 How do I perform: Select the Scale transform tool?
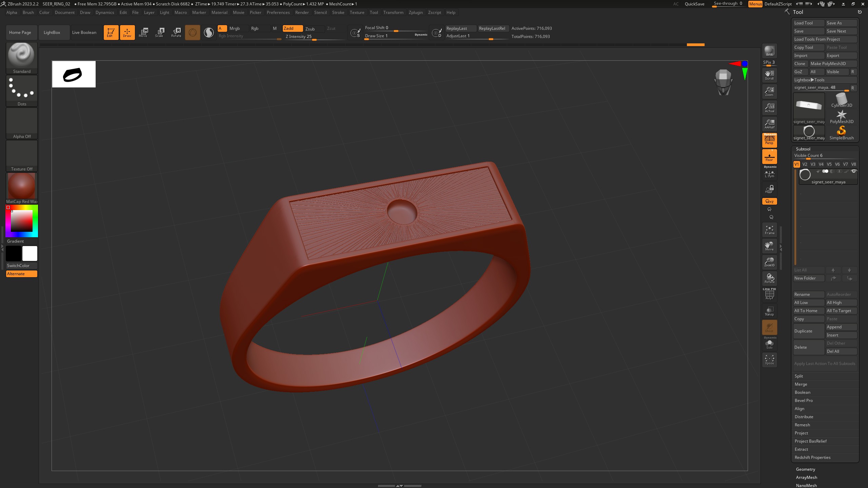(x=159, y=32)
